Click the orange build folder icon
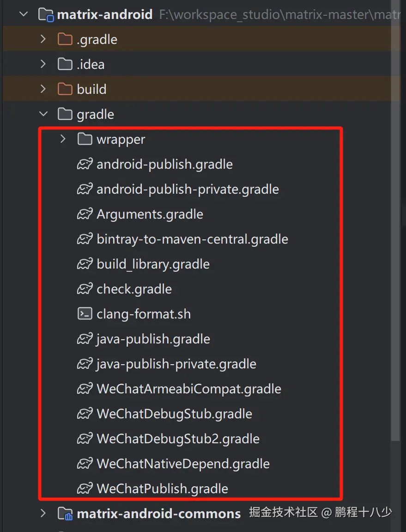 (x=65, y=89)
